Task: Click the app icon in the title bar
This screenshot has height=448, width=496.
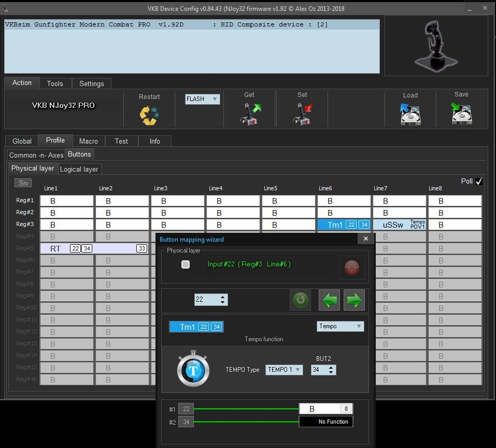Action: 5,8
